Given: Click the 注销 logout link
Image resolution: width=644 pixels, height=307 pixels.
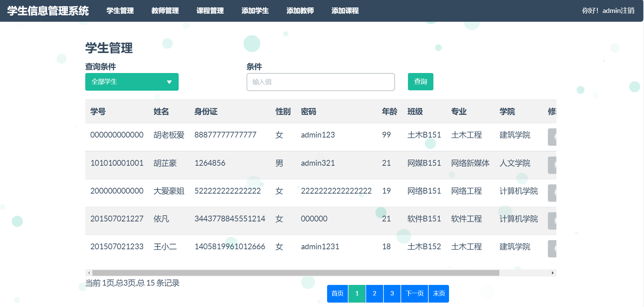Looking at the screenshot, I should click(x=627, y=11).
